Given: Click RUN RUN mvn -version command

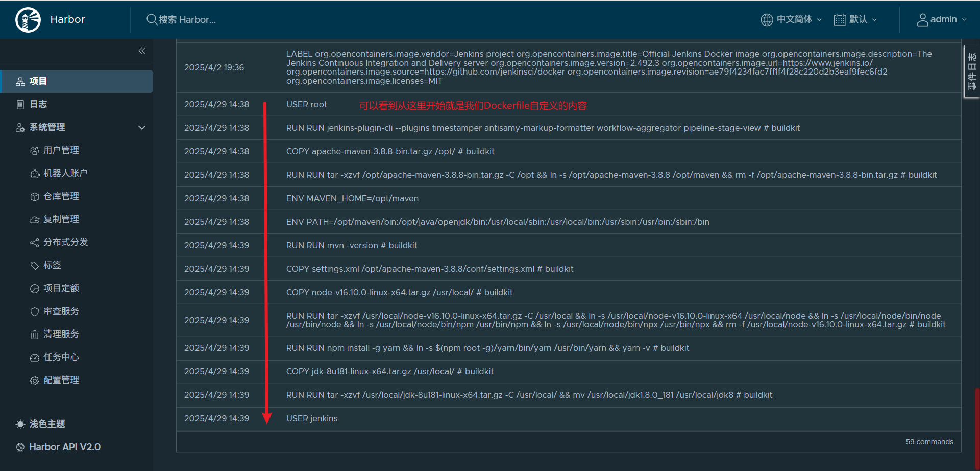Looking at the screenshot, I should coord(352,245).
